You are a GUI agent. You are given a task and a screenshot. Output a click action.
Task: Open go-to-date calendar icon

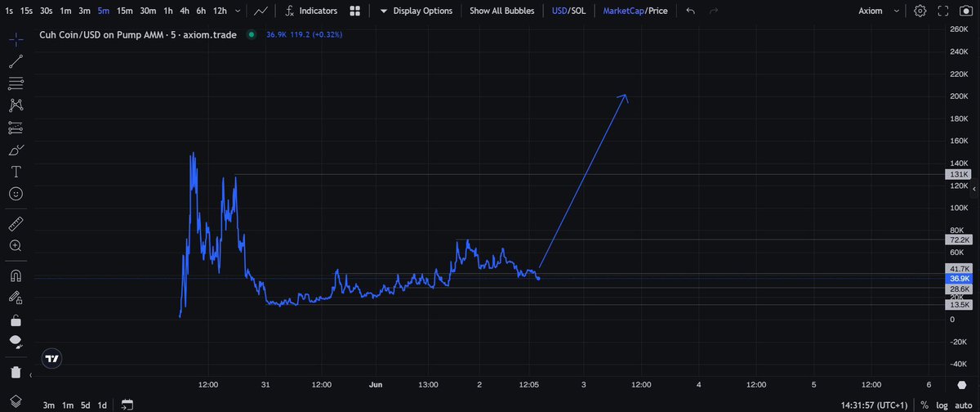tap(127, 404)
